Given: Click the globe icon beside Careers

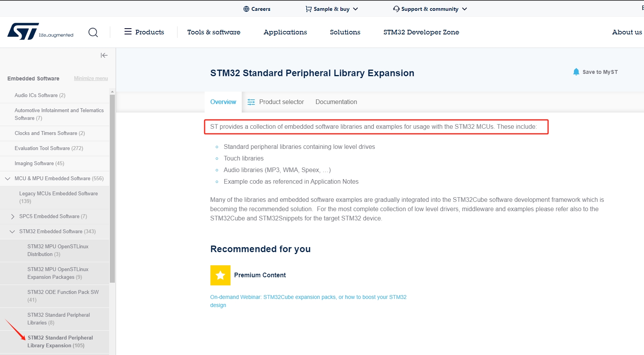Looking at the screenshot, I should 246,9.
